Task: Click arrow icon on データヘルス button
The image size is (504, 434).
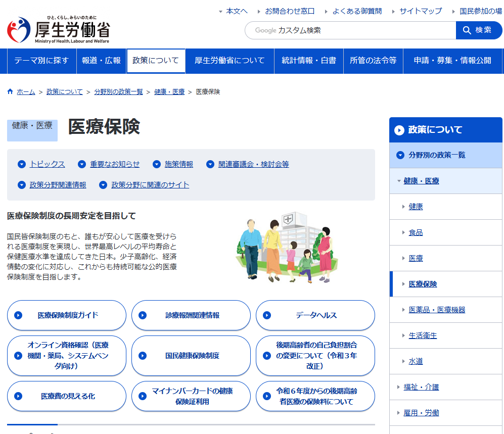Action: (267, 315)
